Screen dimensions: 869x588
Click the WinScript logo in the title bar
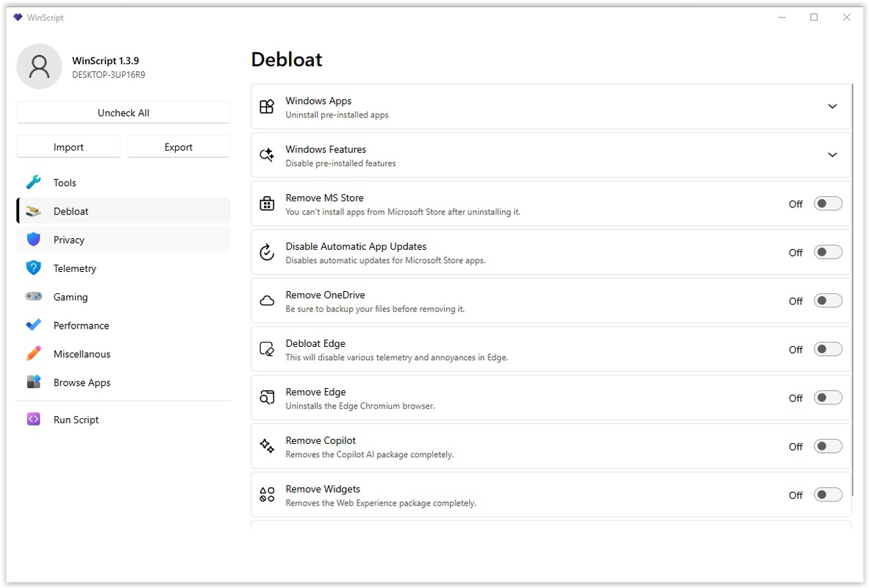pos(18,17)
